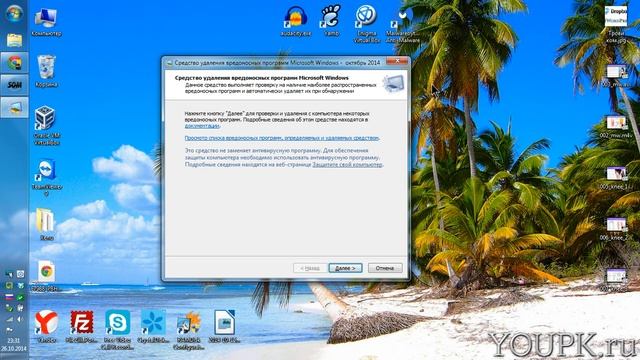The image size is (640, 360).
Task: Launch the foot-logo desktop shortcut
Action: coord(331,20)
